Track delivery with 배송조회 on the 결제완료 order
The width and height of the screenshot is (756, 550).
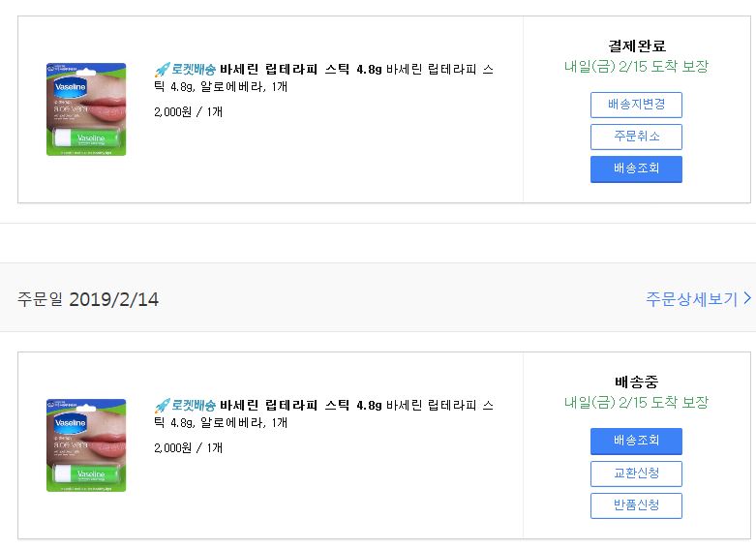click(636, 168)
